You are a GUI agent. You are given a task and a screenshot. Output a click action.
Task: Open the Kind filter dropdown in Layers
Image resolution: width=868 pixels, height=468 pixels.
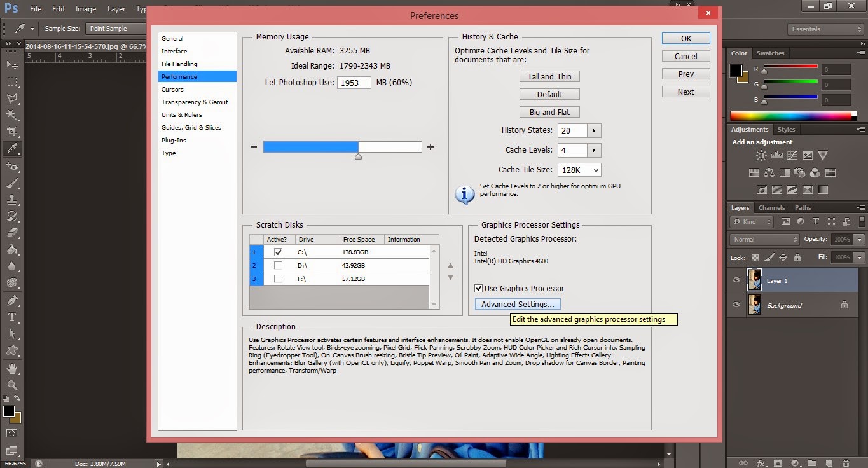pos(752,222)
